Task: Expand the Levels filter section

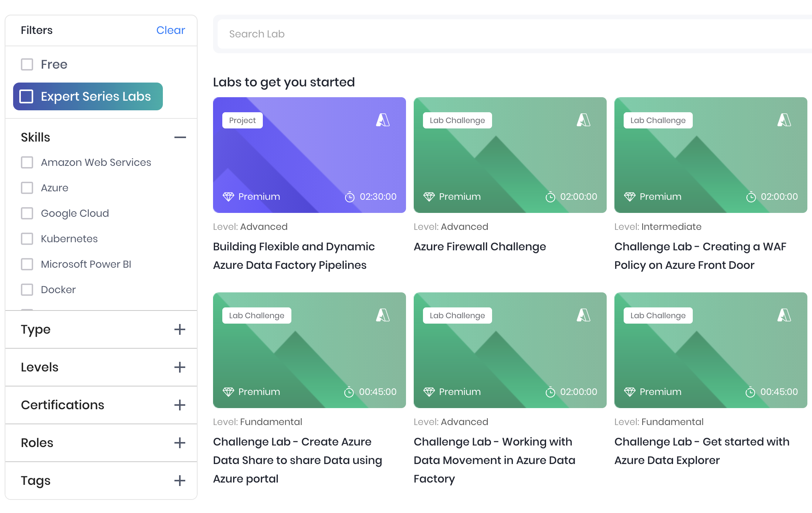Action: pos(180,367)
